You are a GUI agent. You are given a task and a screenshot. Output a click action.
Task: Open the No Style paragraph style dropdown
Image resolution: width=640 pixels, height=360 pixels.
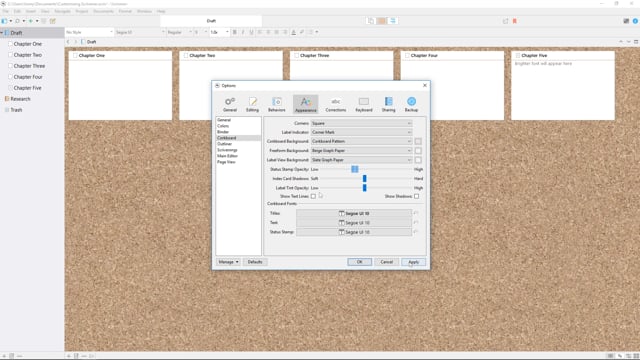click(89, 32)
